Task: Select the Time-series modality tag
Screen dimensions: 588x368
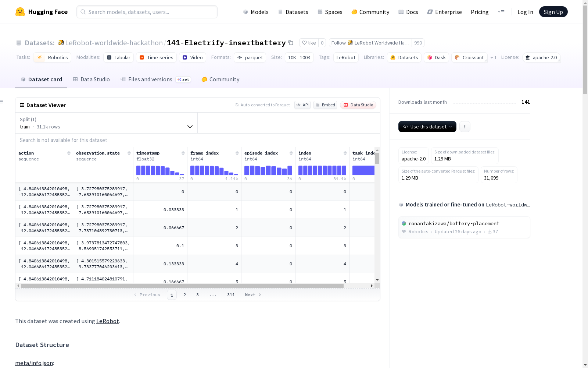Action: [156, 57]
